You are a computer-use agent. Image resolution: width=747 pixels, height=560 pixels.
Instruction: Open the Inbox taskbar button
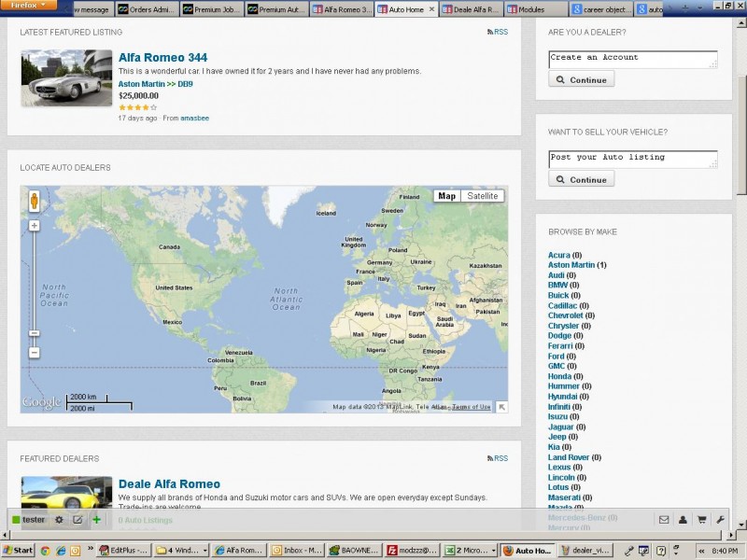tap(296, 551)
